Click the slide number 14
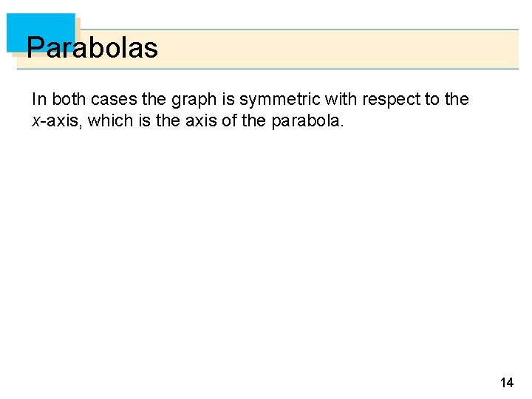Screen dimensions: 532x399 pyautogui.click(x=507, y=383)
